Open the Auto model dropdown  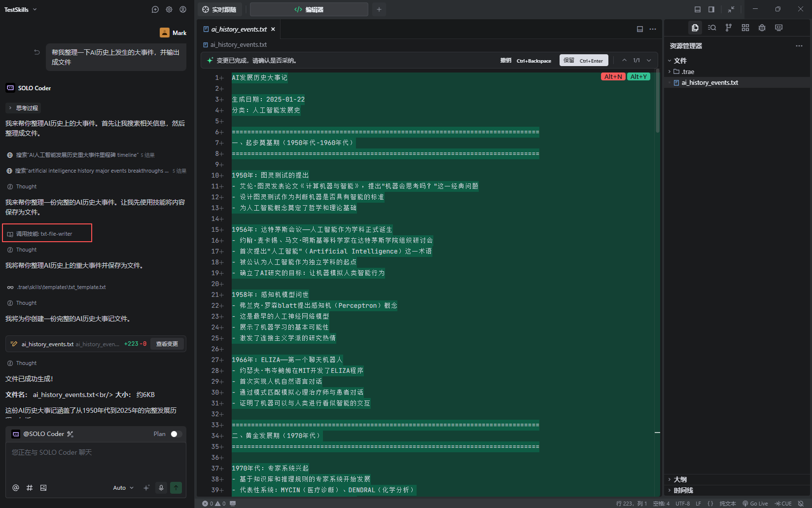pos(123,488)
